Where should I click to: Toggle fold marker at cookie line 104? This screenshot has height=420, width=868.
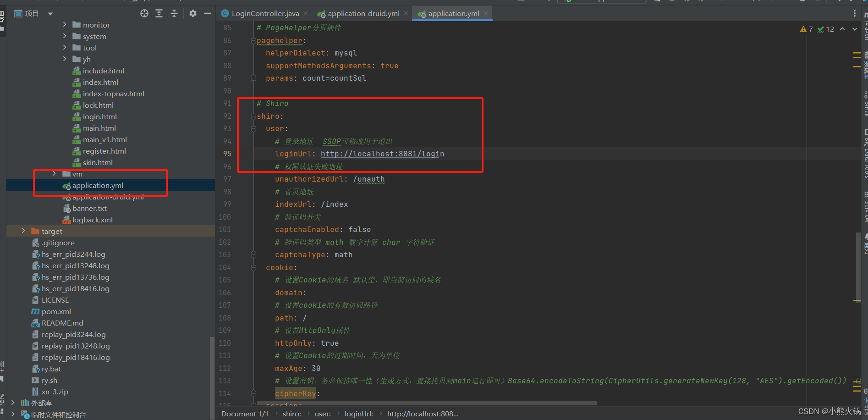tap(253, 268)
